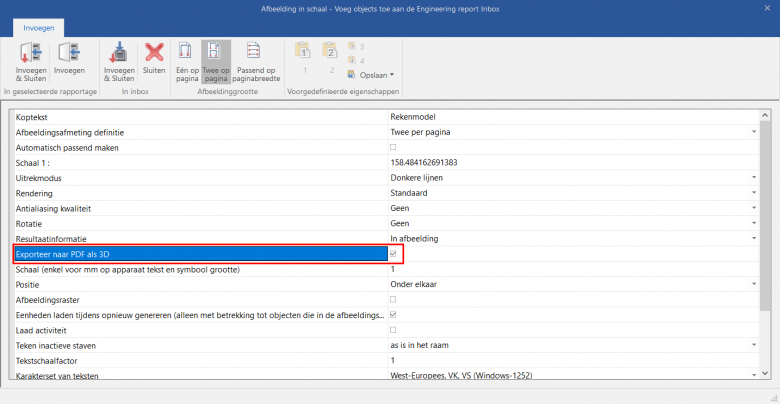Select Passend op paginabreedte image size
Image resolution: width=780 pixels, height=404 pixels.
[x=256, y=60]
